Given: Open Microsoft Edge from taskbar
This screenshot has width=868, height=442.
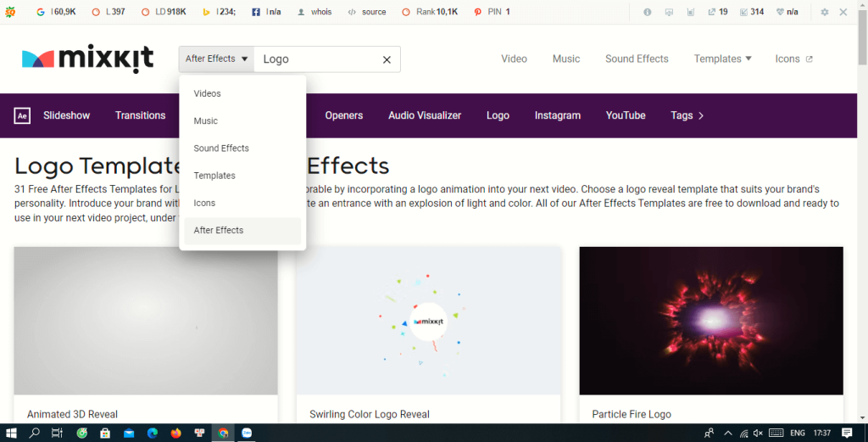Looking at the screenshot, I should 153,434.
